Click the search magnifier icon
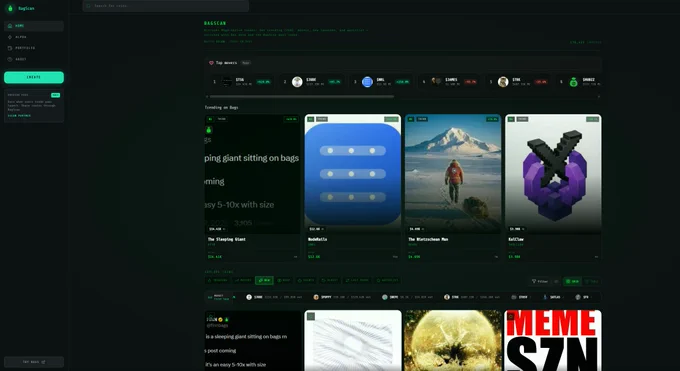The height and width of the screenshot is (371, 680). point(88,6)
